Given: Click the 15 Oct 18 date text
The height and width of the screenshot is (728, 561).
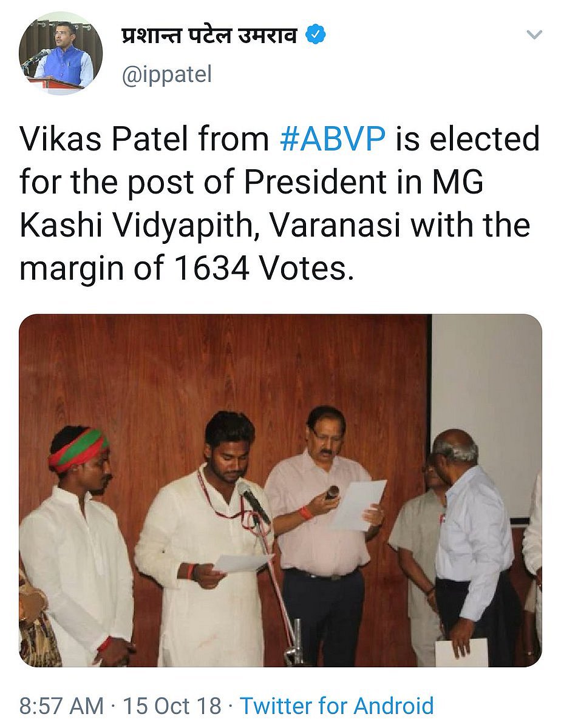Looking at the screenshot, I should (173, 706).
